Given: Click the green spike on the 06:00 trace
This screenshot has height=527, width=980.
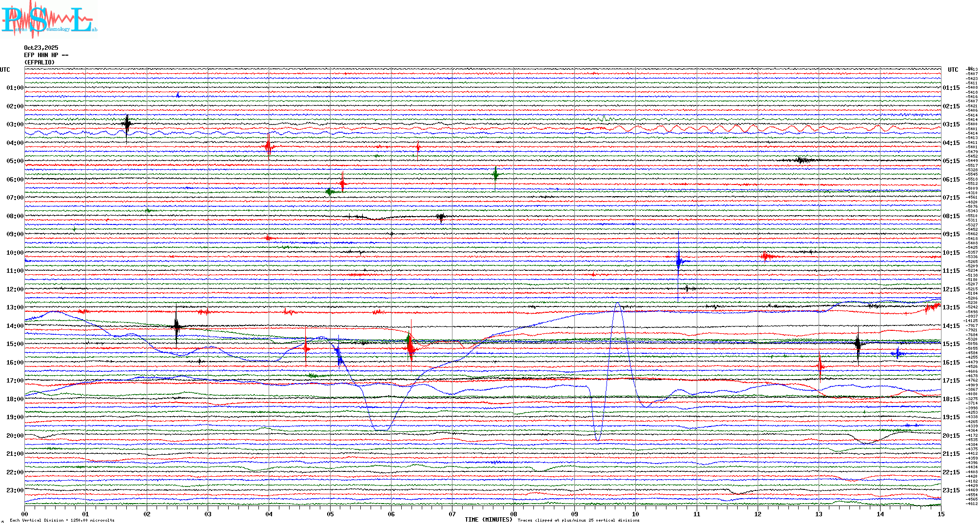Looking at the screenshot, I should click(x=495, y=174).
